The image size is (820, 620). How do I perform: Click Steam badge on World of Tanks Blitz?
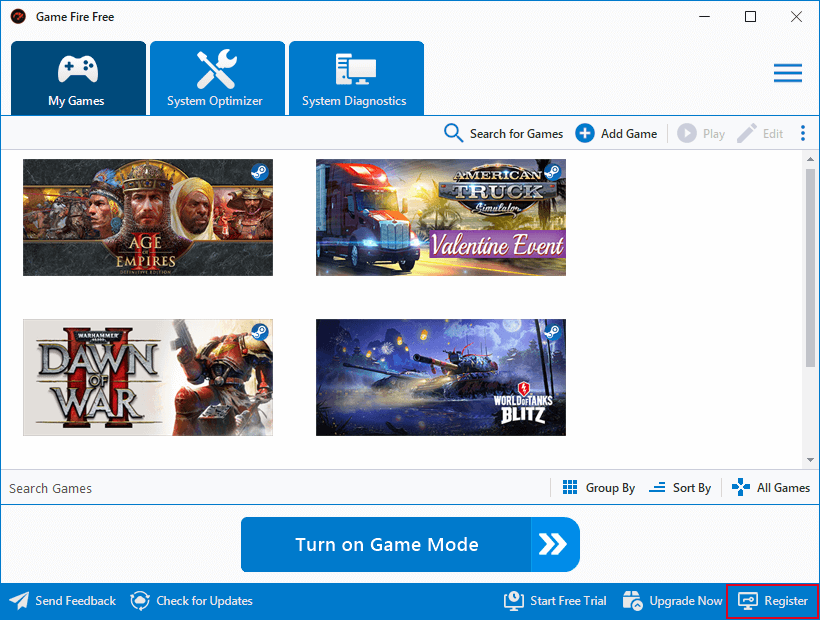pos(552,332)
